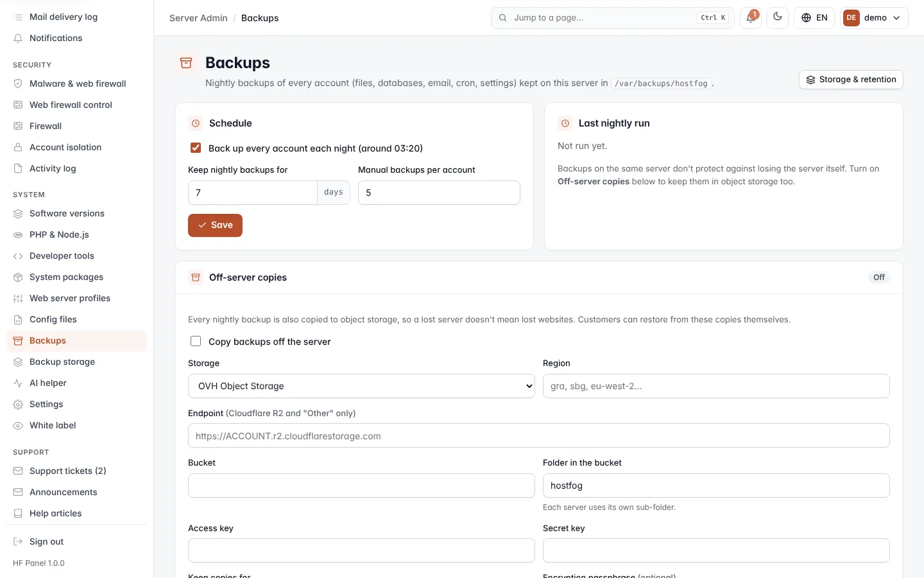Screen dimensions: 924x578
Task: Click Server Admin breadcrumb link
Action: pyautogui.click(x=198, y=18)
